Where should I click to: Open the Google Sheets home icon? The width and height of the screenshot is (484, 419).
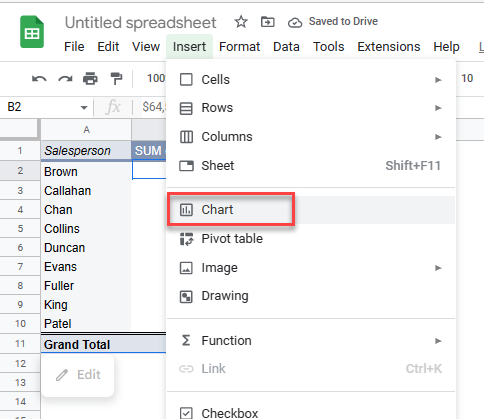pyautogui.click(x=32, y=32)
